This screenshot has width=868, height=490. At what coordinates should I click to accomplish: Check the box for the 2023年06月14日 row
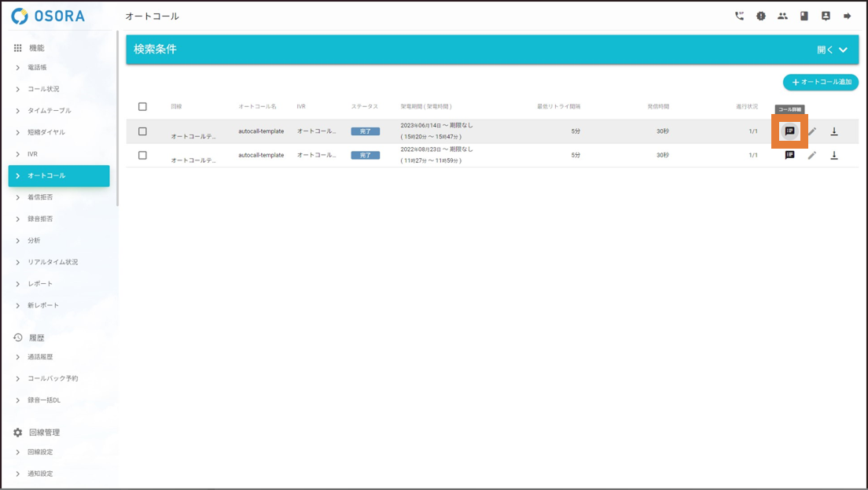[x=142, y=131]
